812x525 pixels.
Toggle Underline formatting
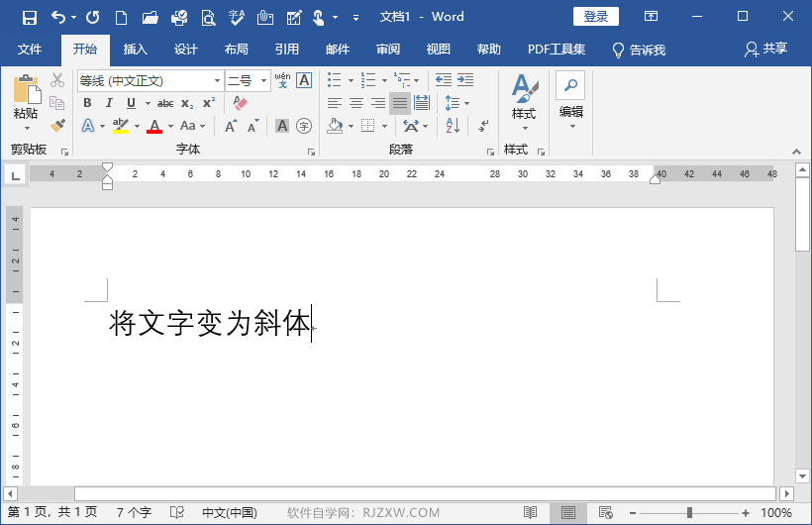131,103
